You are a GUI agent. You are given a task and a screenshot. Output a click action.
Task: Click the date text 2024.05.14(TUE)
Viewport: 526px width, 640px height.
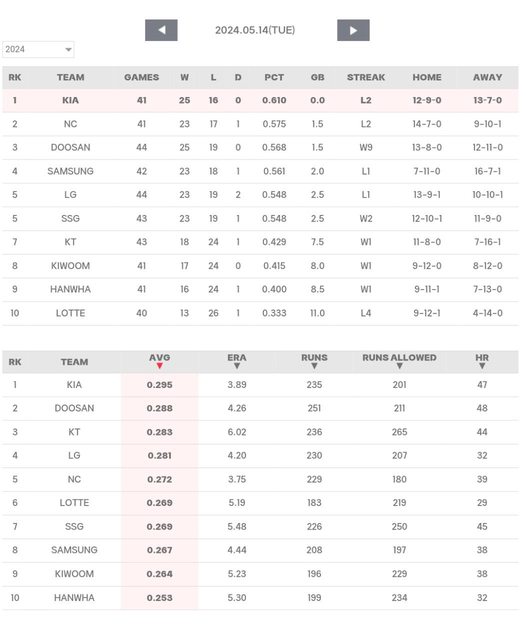[255, 30]
